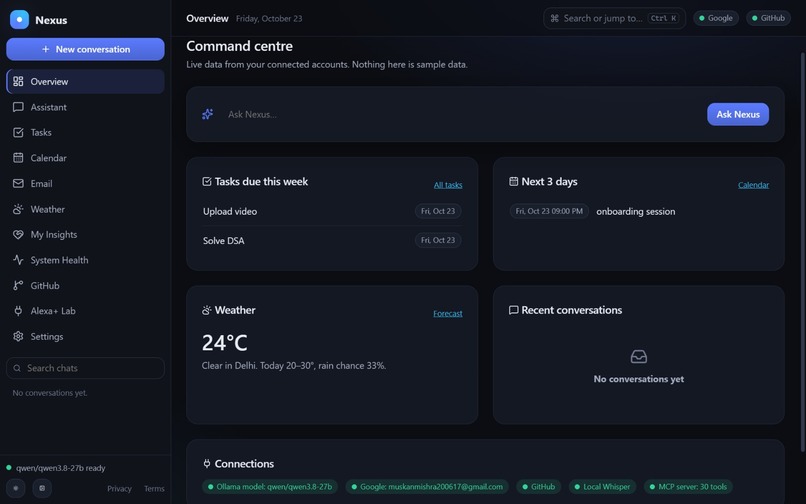Image resolution: width=806 pixels, height=504 pixels.
Task: Open the Privacy link
Action: 119,489
